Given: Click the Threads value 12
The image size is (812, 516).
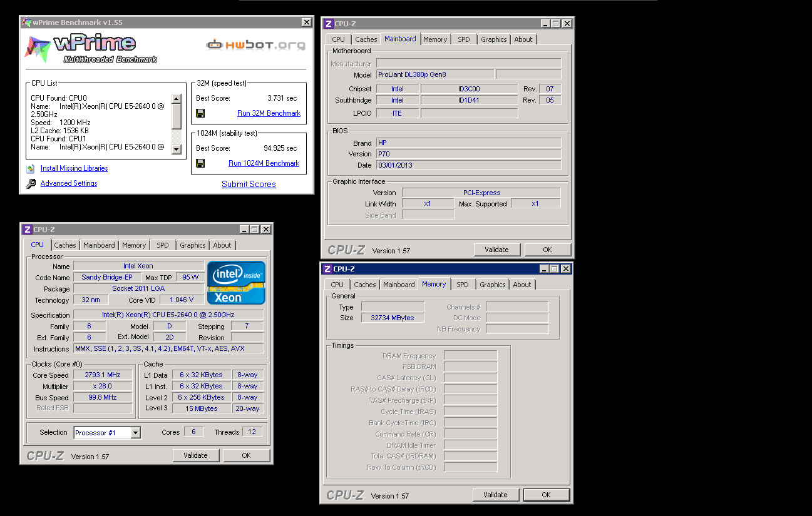Looking at the screenshot, I should click(x=252, y=432).
